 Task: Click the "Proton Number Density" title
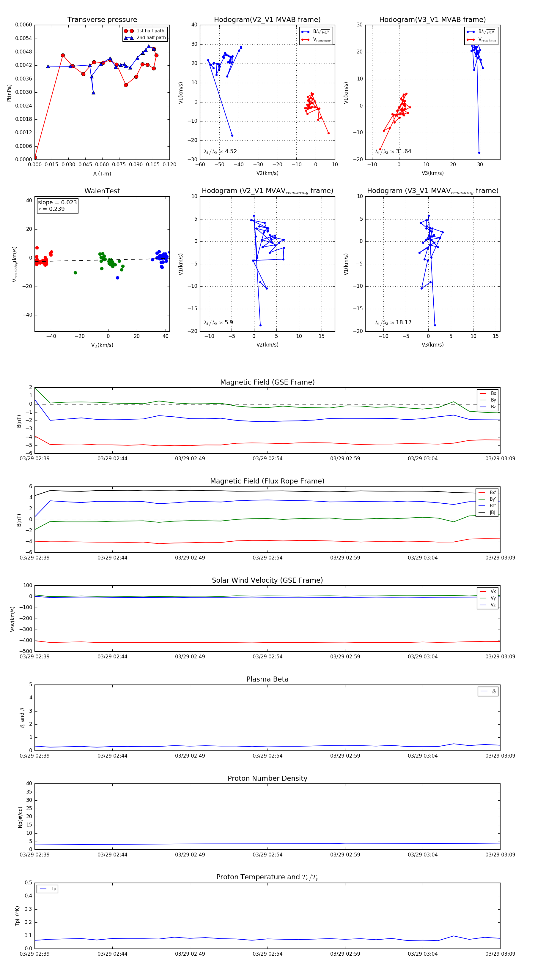click(267, 778)
